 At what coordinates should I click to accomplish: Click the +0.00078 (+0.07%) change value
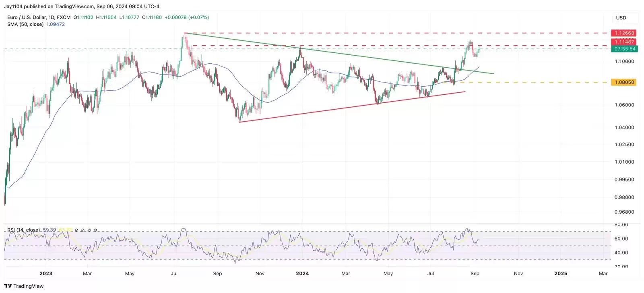(x=187, y=17)
